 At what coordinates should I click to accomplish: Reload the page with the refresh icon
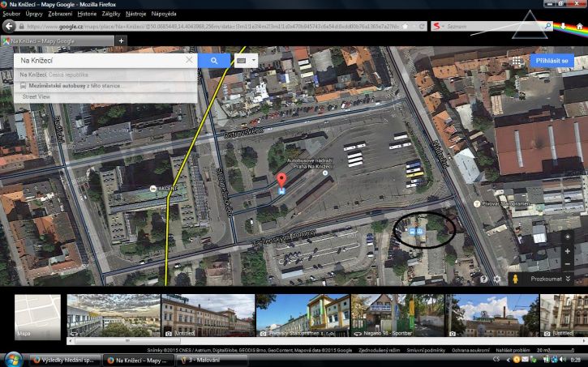tap(422, 27)
